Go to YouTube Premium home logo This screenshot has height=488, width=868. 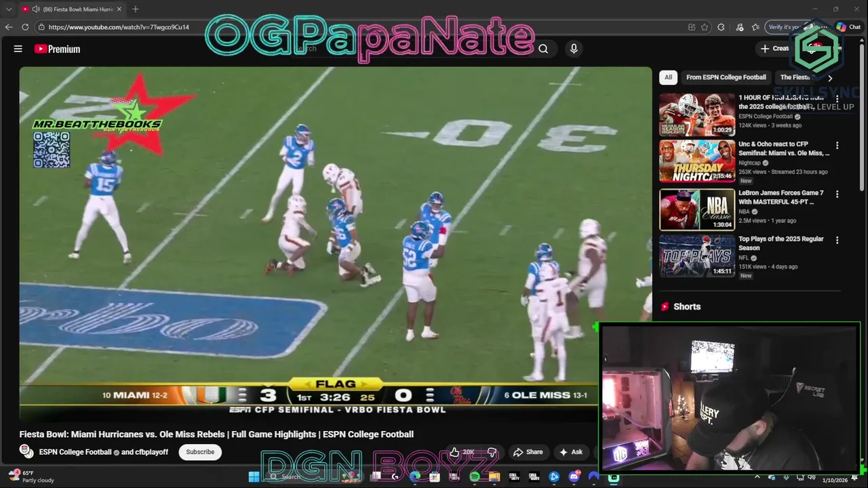tap(57, 49)
